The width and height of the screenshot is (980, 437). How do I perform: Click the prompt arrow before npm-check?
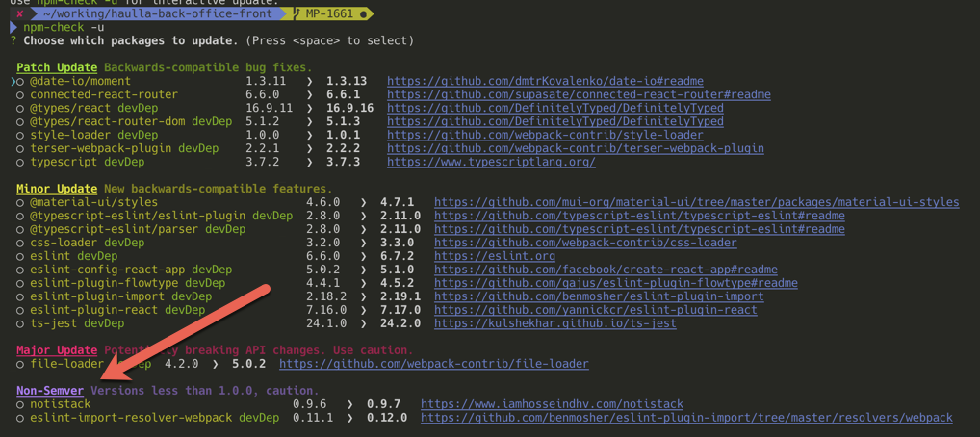(13, 28)
